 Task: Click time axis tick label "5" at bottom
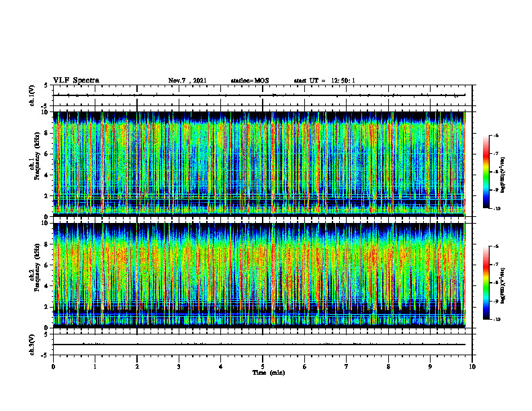point(263,367)
